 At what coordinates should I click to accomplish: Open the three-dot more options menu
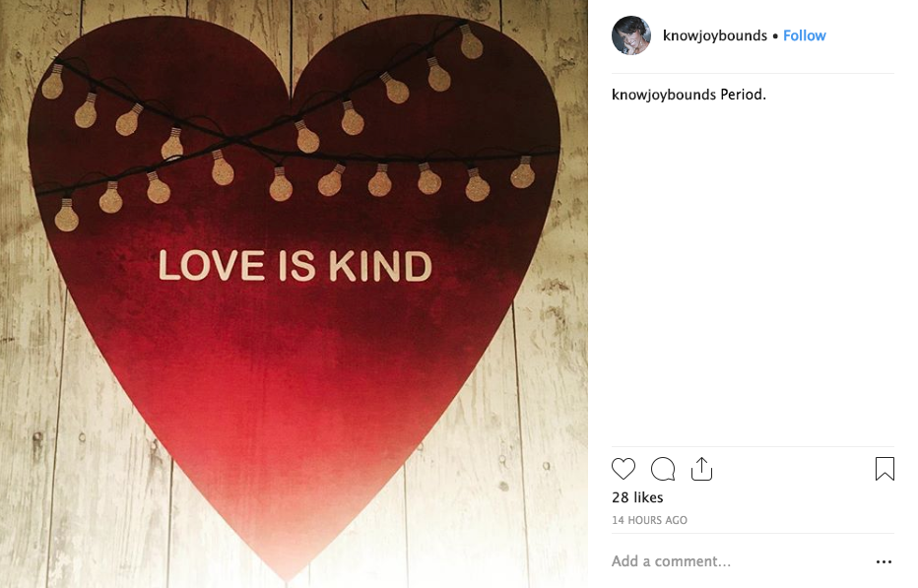(x=884, y=561)
